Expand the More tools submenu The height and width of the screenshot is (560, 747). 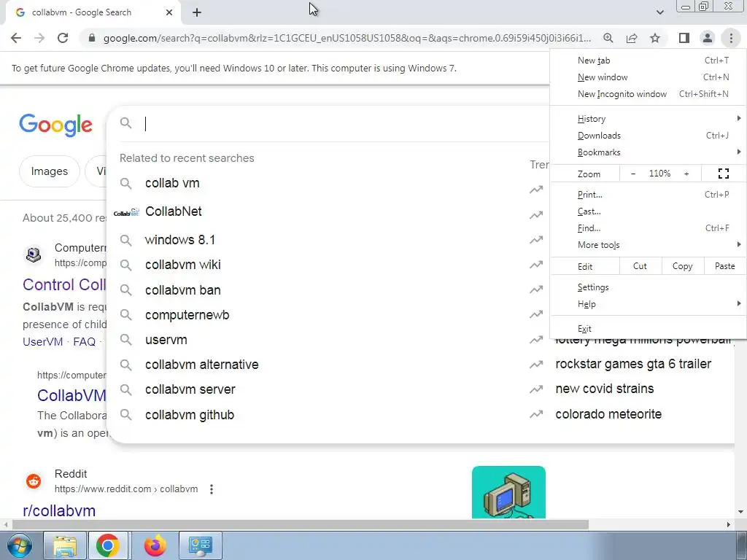coord(648,245)
